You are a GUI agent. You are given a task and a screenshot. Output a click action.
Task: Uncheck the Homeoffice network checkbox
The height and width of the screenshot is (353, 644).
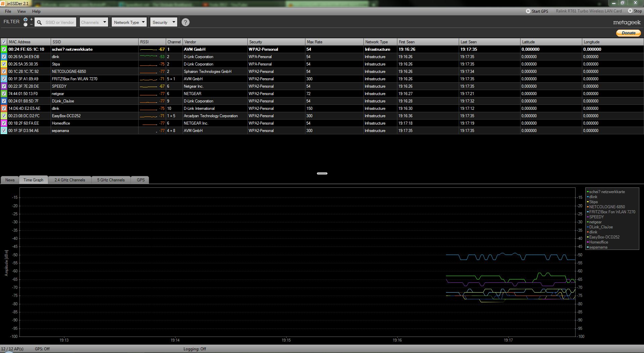click(x=4, y=123)
